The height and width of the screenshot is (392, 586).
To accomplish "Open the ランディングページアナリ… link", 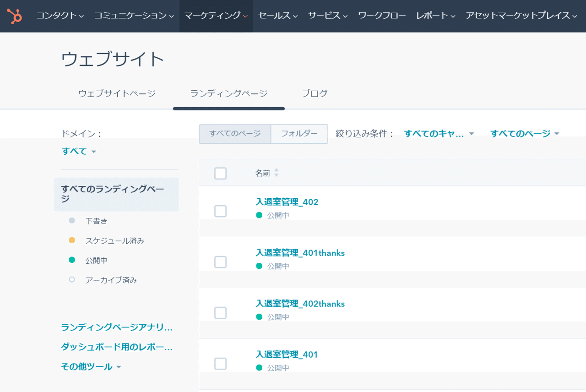I will [117, 327].
